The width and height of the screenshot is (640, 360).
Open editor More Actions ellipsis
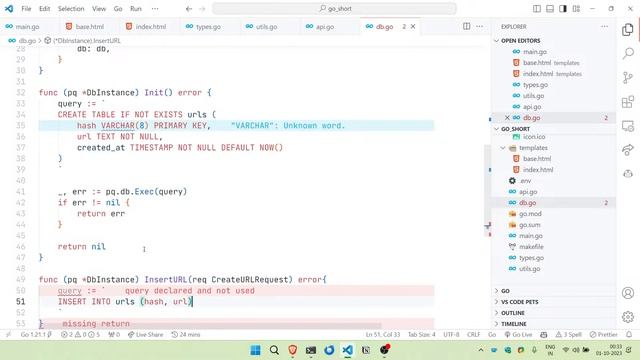(480, 26)
